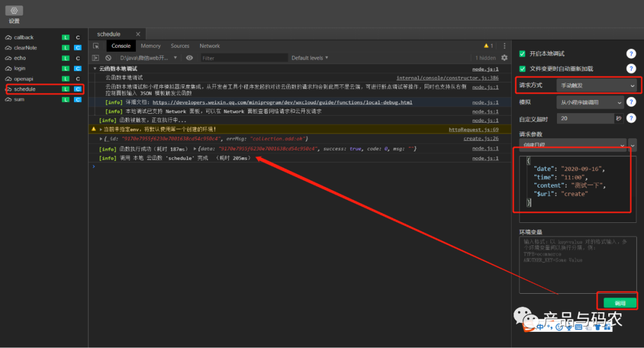644x348 pixels.
Task: Edit the request parameters JSON editor
Action: point(577,189)
